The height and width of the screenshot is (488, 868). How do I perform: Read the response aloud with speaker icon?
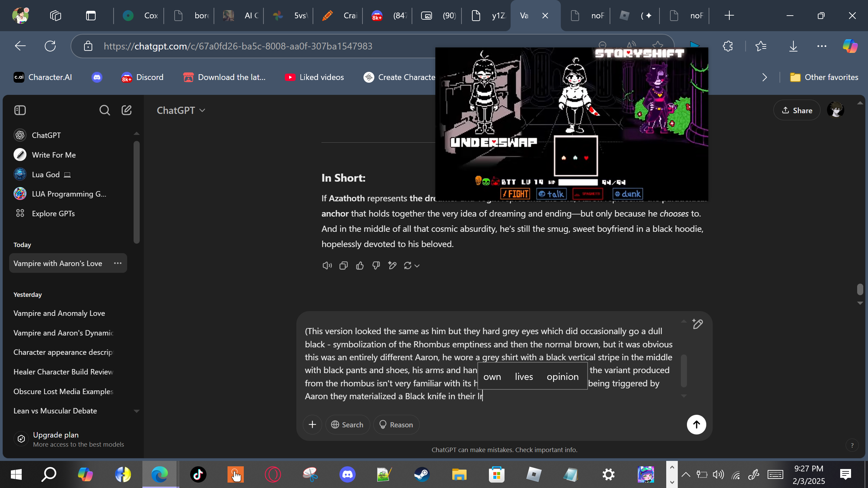click(327, 266)
